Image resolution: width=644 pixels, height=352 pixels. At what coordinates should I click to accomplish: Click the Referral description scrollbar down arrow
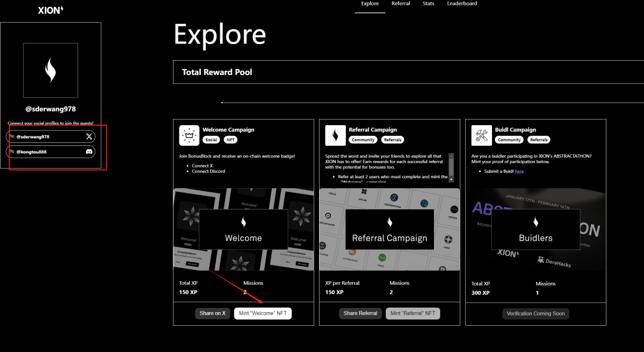(451, 180)
